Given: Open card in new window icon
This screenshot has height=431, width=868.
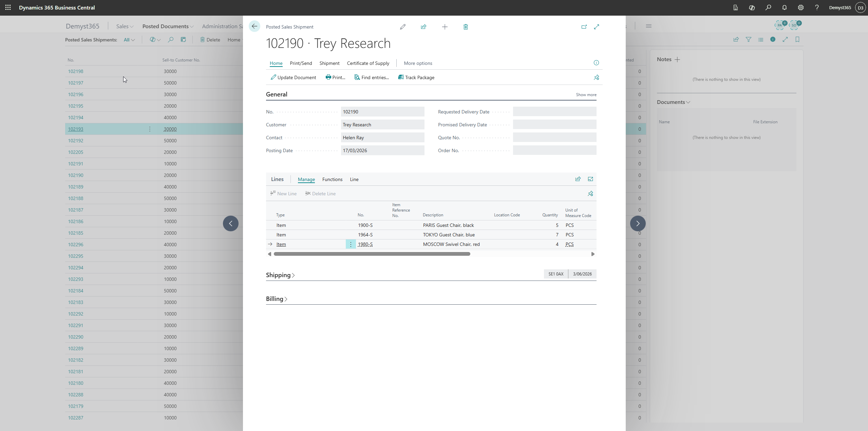Looking at the screenshot, I should pos(584,27).
